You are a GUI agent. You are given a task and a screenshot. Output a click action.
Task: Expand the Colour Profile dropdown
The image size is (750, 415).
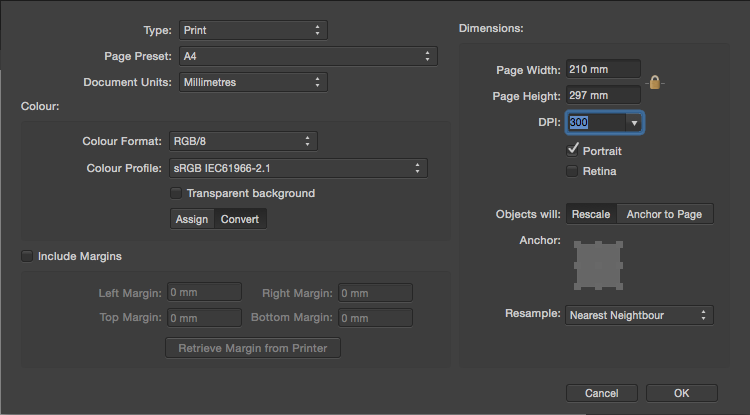(x=298, y=168)
